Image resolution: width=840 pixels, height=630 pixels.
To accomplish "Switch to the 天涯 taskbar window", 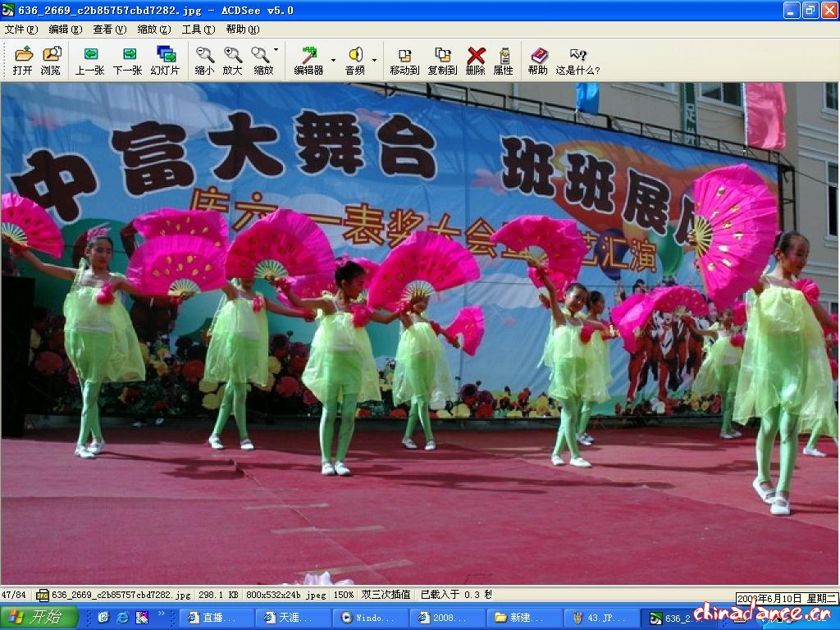I will 289,618.
